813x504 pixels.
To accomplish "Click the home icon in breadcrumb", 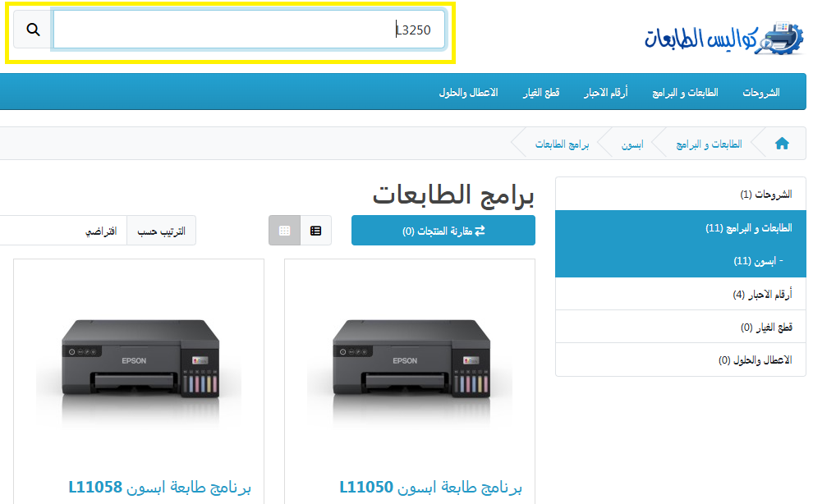I will coord(782,144).
